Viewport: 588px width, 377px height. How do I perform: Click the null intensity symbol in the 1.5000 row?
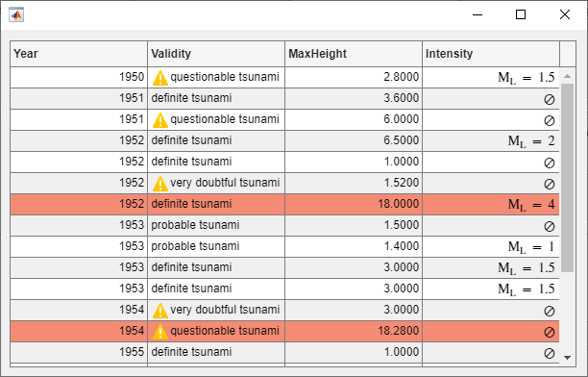pos(549,226)
